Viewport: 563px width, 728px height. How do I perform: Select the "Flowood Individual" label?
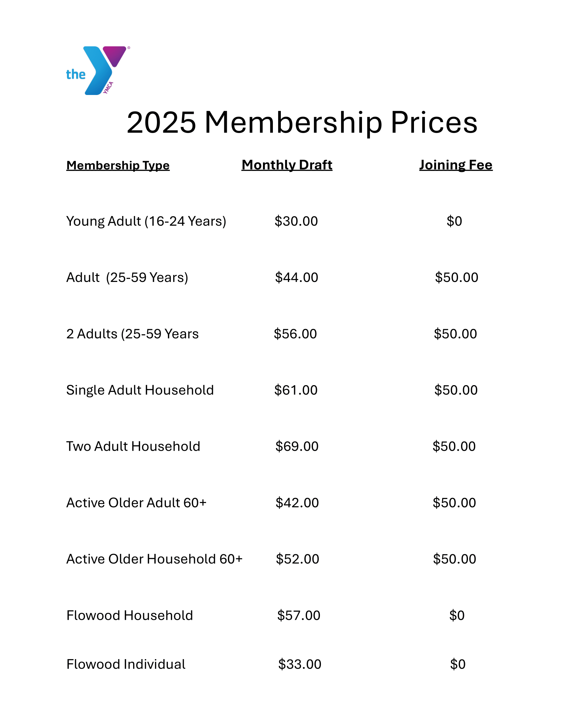[126, 664]
